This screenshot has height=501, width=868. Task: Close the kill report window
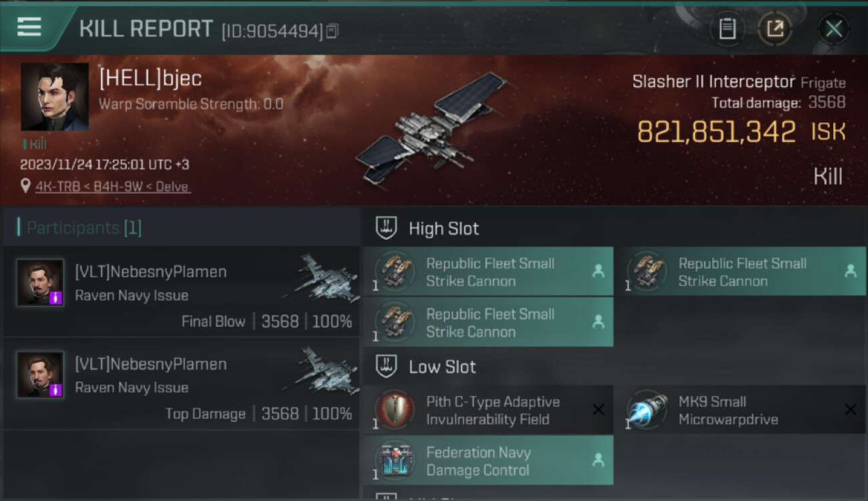pos(834,29)
